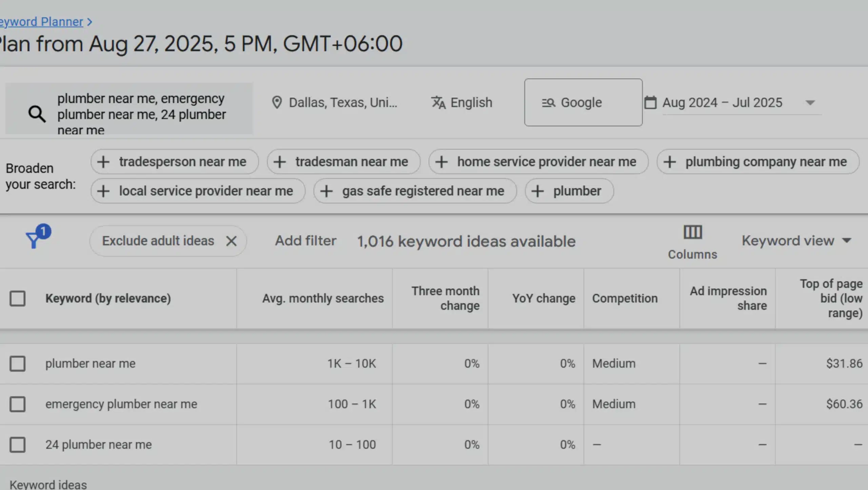Select the 'emergency plumber near me' checkbox
The width and height of the screenshot is (868, 490).
(x=18, y=404)
